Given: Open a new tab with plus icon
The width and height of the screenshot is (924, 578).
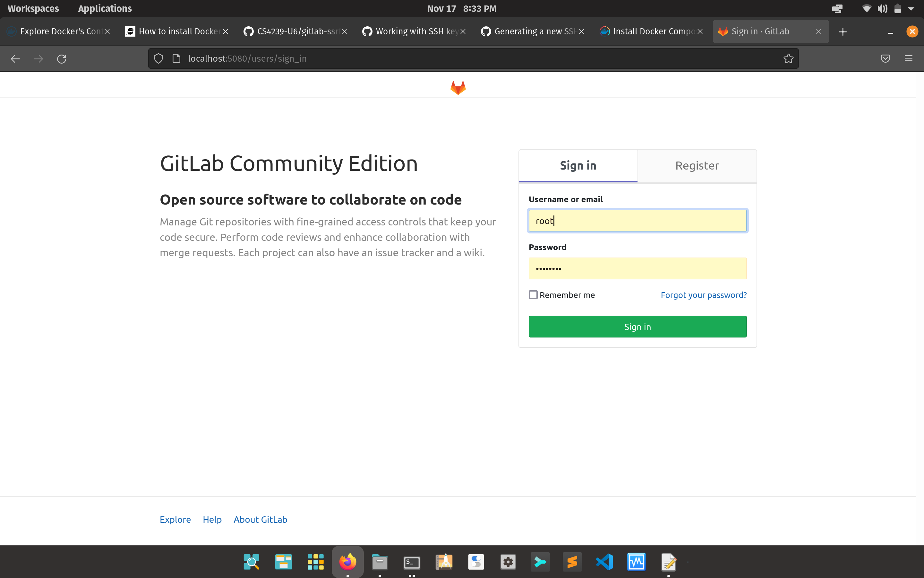Looking at the screenshot, I should [843, 32].
